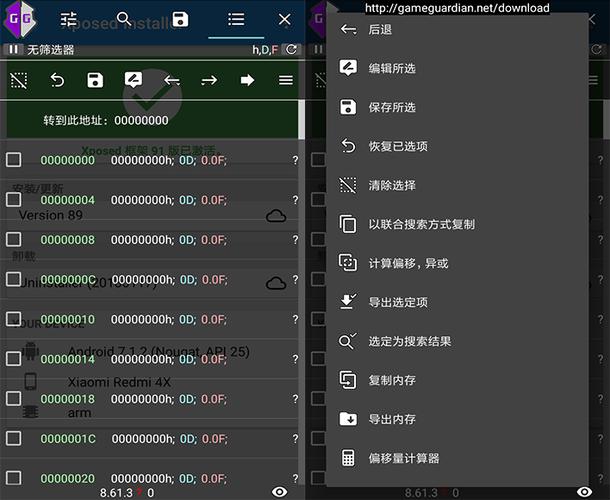Check the box for address 00000018
The height and width of the screenshot is (500, 610).
click(14, 398)
